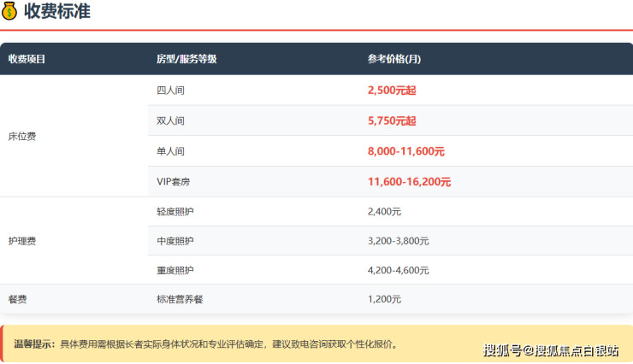Select the 双人间 room type row
633x364 pixels.
tap(170, 120)
